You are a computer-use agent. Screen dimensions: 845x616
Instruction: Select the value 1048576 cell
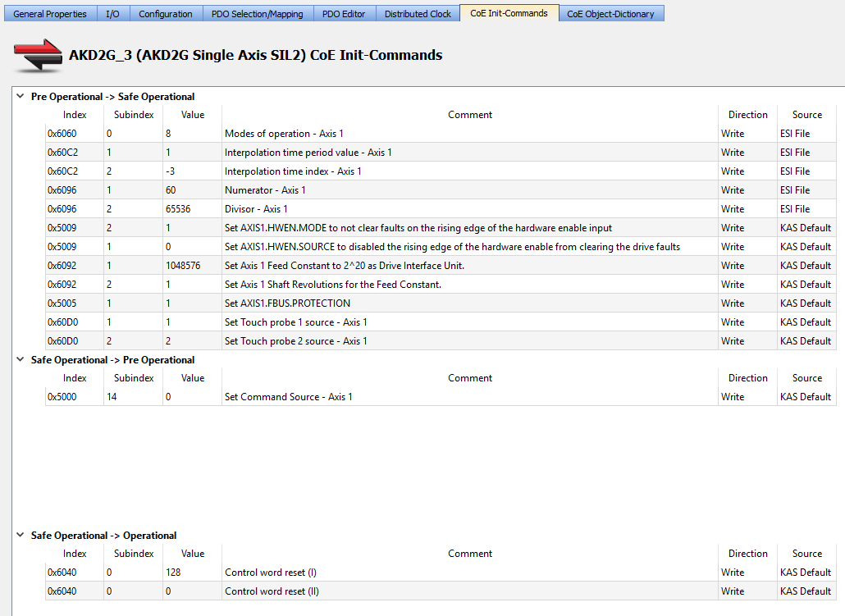point(192,265)
